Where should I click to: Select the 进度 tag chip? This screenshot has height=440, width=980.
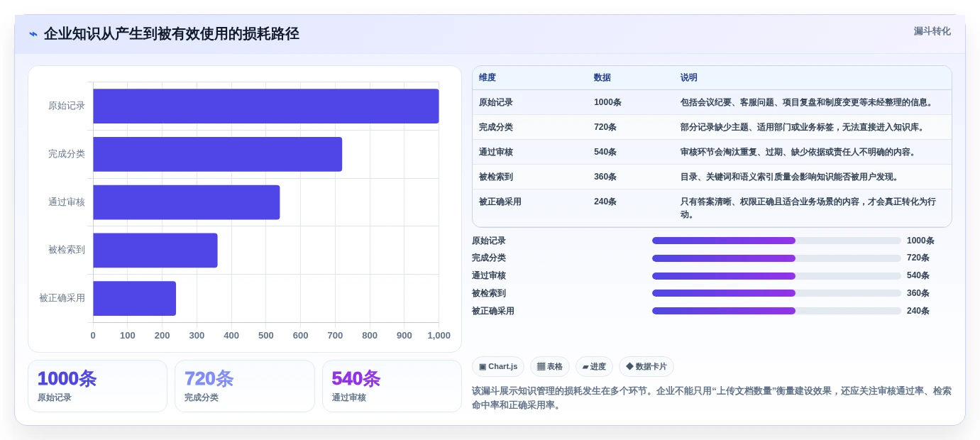tap(594, 367)
